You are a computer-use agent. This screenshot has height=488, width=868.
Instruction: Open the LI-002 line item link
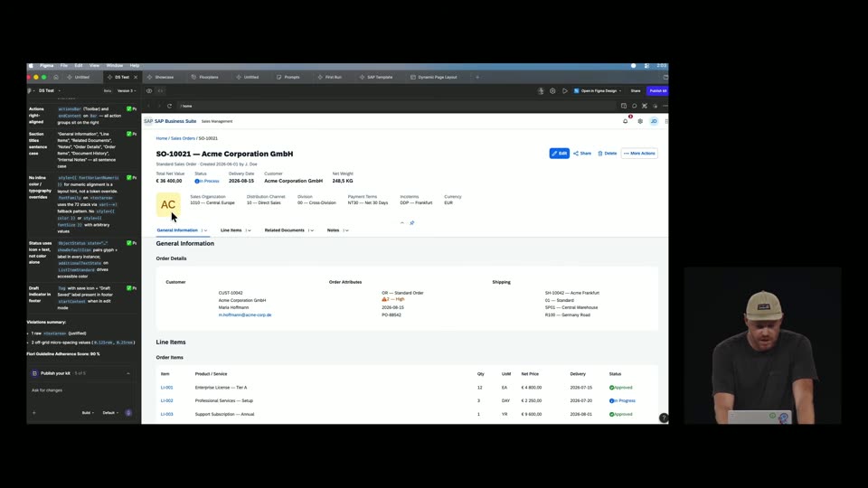166,400
